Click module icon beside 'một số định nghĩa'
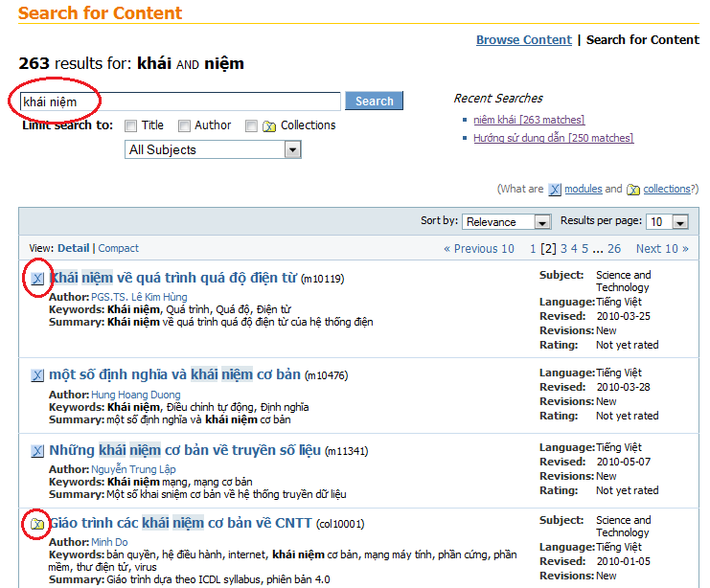 (x=37, y=375)
